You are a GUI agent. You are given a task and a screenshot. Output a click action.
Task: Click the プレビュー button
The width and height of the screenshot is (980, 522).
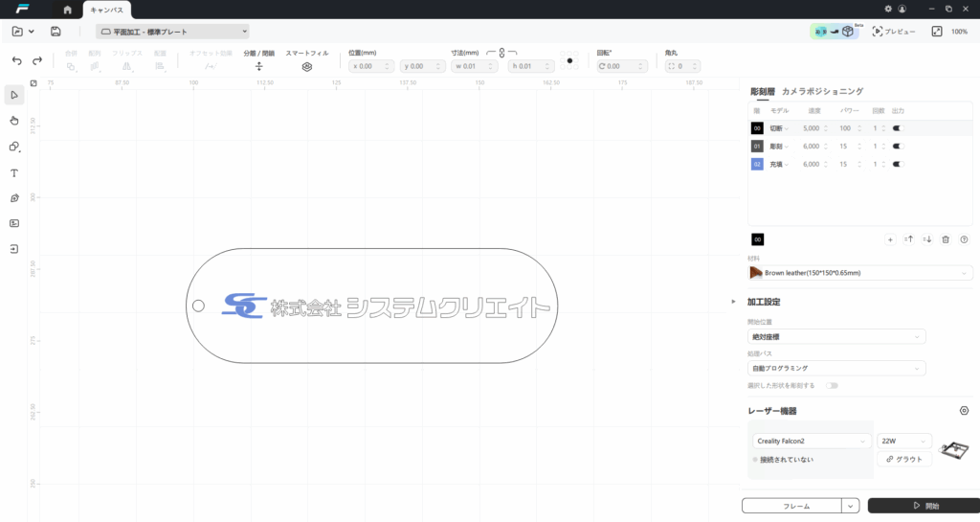pos(894,32)
